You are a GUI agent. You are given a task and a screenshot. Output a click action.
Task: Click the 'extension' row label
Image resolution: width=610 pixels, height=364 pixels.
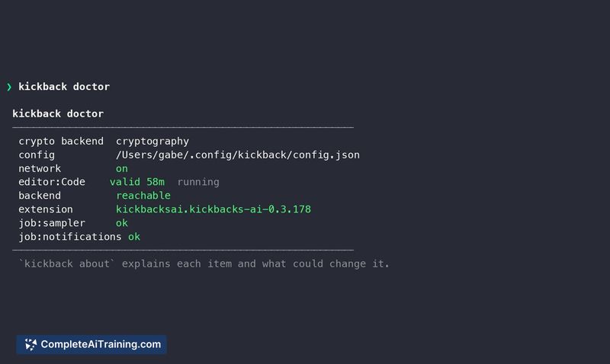click(46, 209)
